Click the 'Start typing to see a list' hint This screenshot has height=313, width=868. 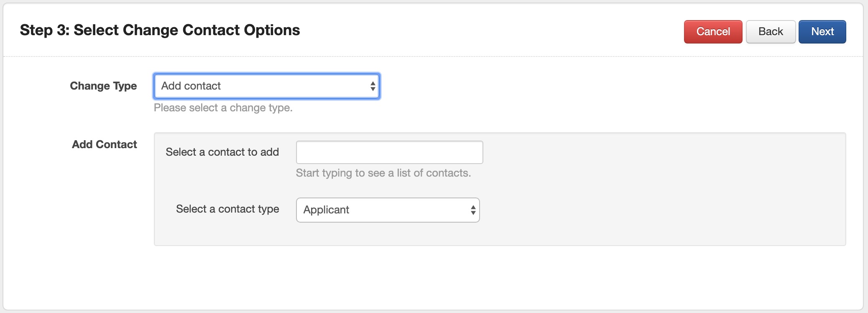383,173
